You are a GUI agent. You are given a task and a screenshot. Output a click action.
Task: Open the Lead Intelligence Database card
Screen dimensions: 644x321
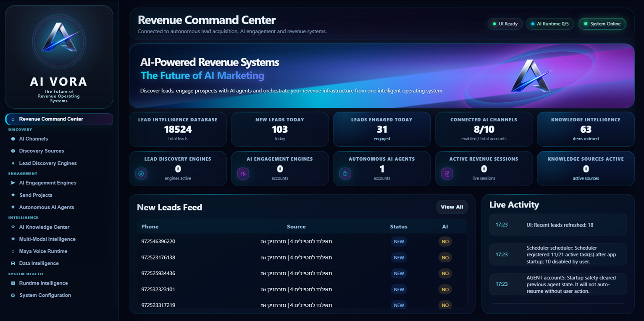(178, 129)
